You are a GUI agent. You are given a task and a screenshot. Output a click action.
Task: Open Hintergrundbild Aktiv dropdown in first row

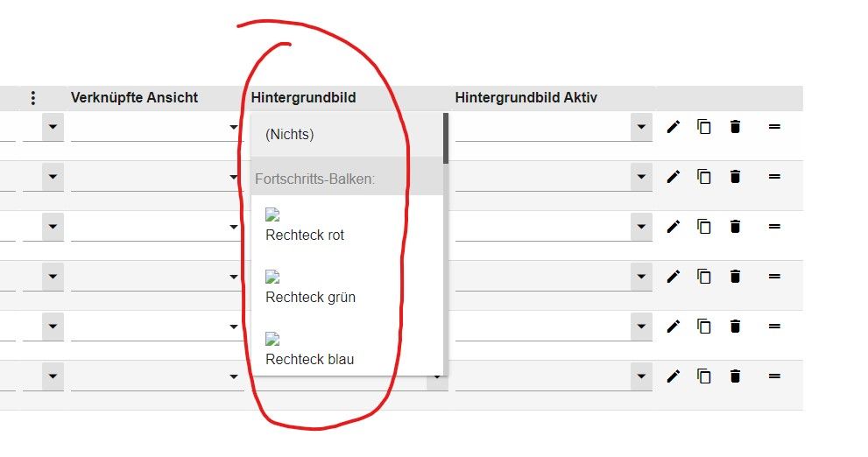click(x=642, y=128)
